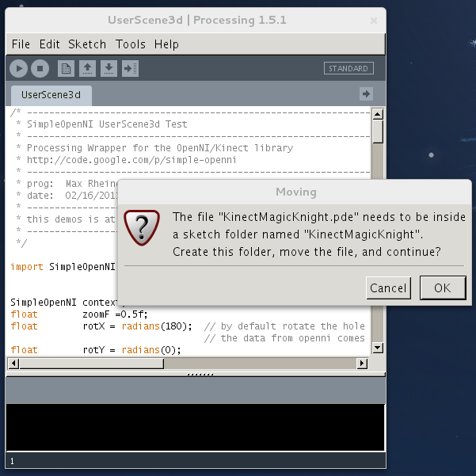
Task: Click the 'rotY = radians(0);' code
Action: pyautogui.click(x=131, y=350)
